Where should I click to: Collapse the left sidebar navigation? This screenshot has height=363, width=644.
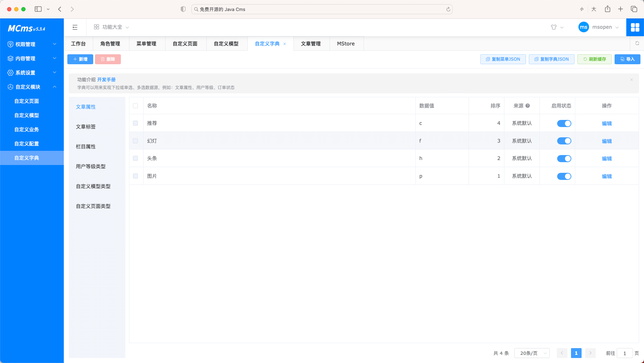(x=75, y=27)
